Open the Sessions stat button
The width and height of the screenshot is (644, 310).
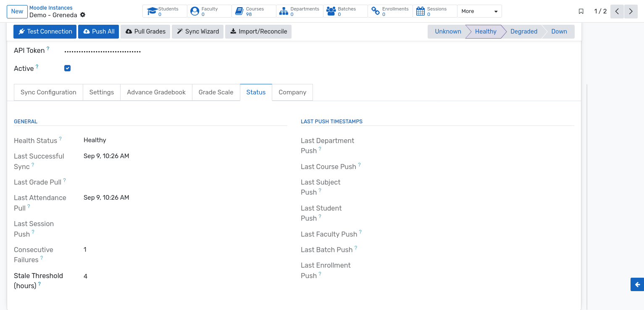pyautogui.click(x=435, y=11)
